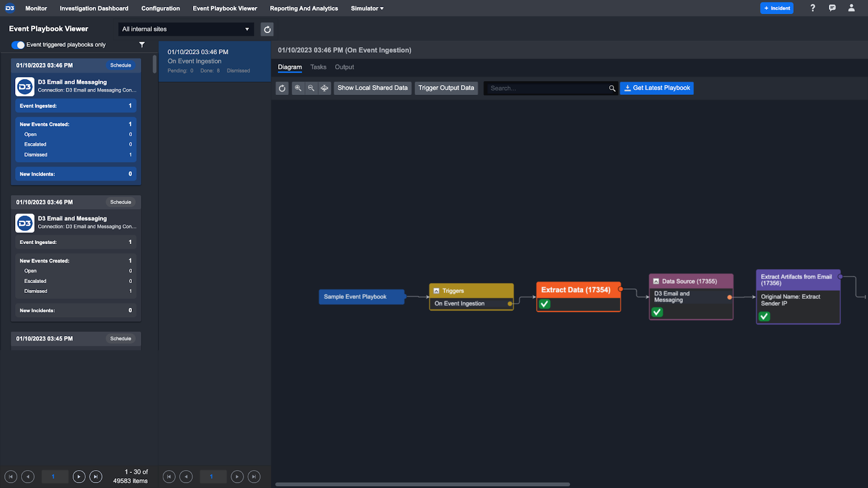Image resolution: width=868 pixels, height=488 pixels.
Task: Toggle Event triggered playbooks only switch
Action: pyautogui.click(x=18, y=45)
